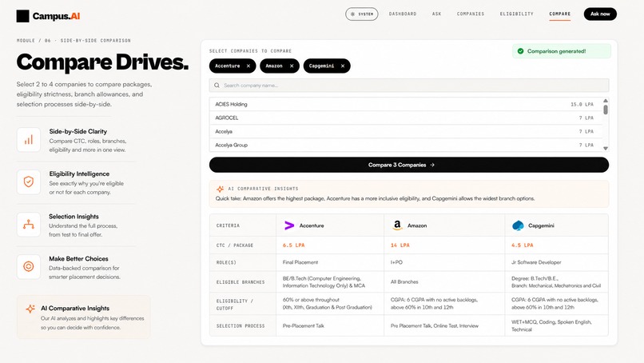Image resolution: width=644 pixels, height=363 pixels.
Task: Toggle the System theme switch
Action: [361, 14]
